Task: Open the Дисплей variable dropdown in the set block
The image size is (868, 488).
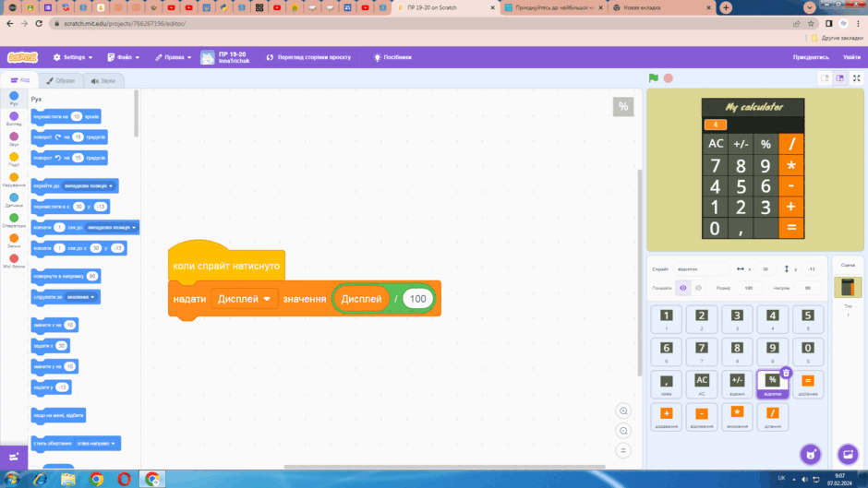Action: pyautogui.click(x=244, y=299)
